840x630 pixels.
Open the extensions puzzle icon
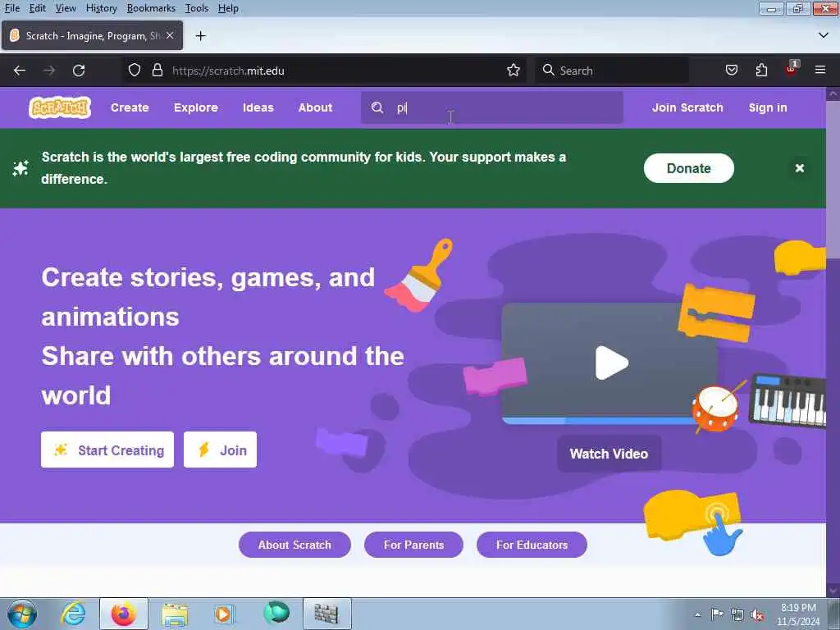(761, 71)
